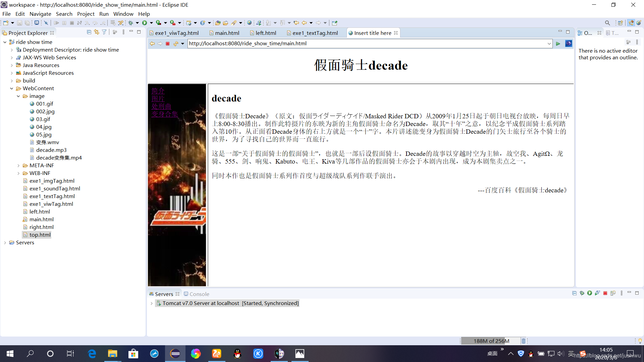Open the File menu
This screenshot has height=362, width=644.
tap(6, 14)
